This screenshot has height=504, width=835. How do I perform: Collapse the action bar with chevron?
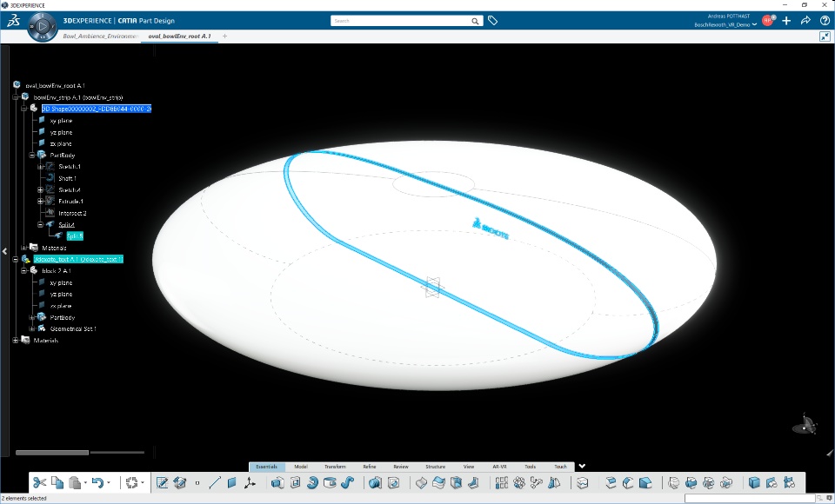pos(582,467)
